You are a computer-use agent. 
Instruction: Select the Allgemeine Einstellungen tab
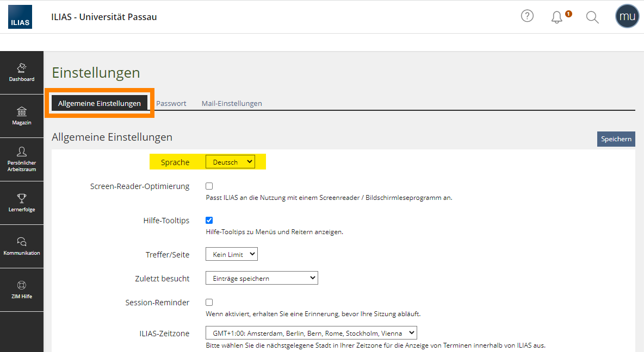(x=100, y=103)
